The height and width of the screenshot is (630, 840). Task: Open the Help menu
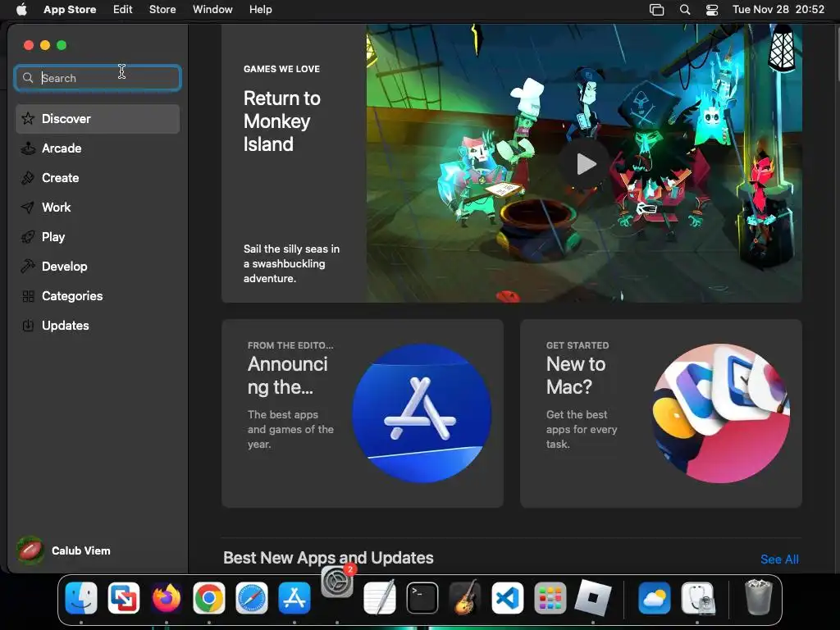coord(260,9)
